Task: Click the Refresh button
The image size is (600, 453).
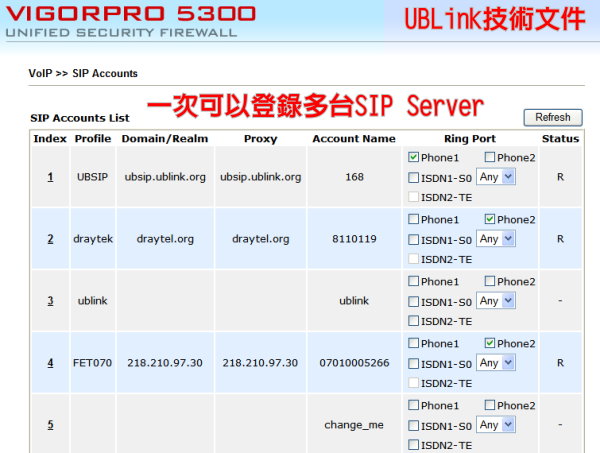Action: (x=552, y=118)
